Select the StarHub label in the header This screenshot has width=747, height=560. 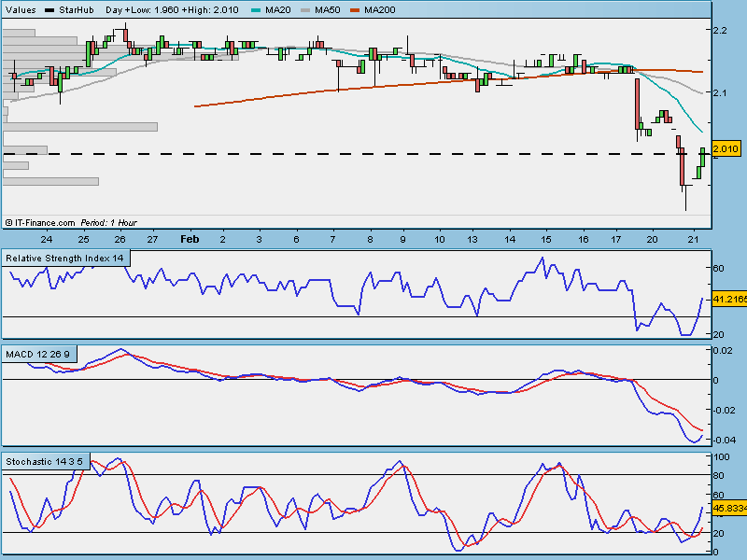77,10
